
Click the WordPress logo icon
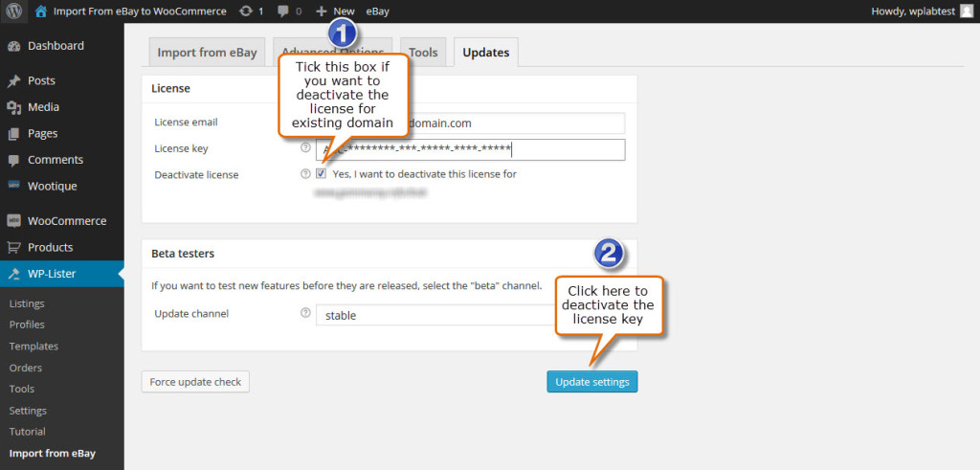[14, 11]
